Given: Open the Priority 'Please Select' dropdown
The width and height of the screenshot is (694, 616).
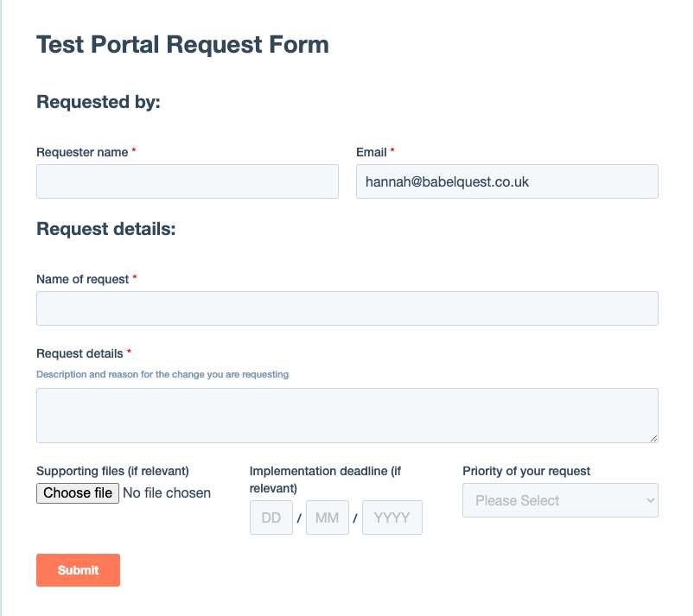Looking at the screenshot, I should coord(560,500).
